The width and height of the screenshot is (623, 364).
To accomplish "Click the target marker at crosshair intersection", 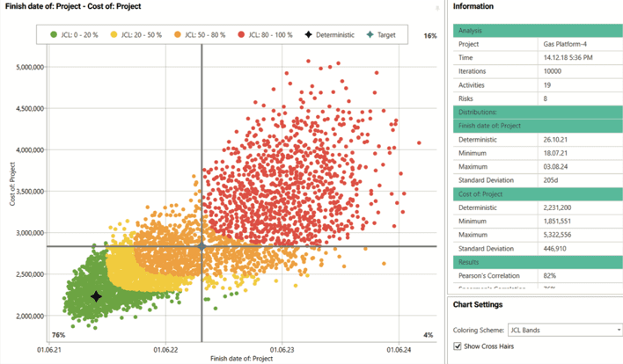I will 202,247.
